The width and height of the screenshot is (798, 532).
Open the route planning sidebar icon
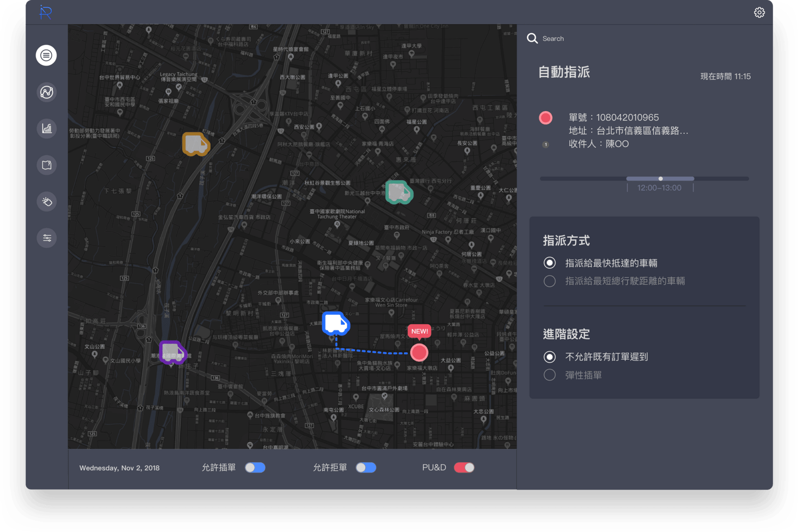click(46, 92)
